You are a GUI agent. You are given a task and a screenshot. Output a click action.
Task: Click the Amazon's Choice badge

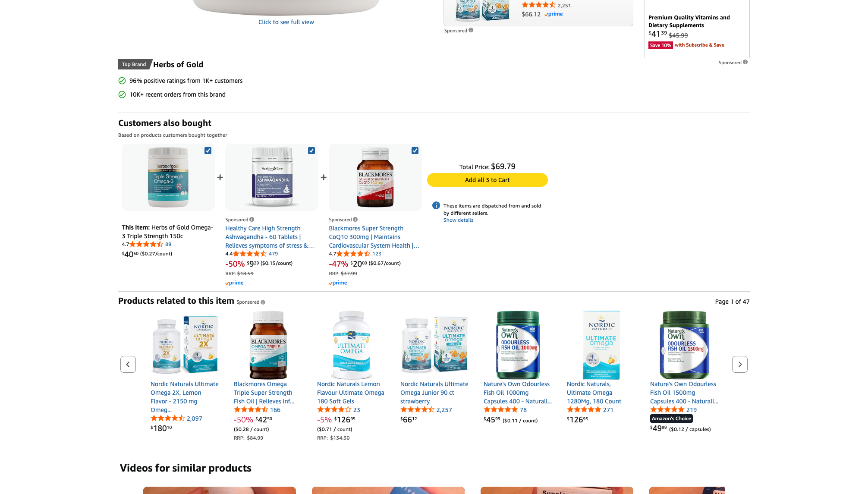click(671, 418)
